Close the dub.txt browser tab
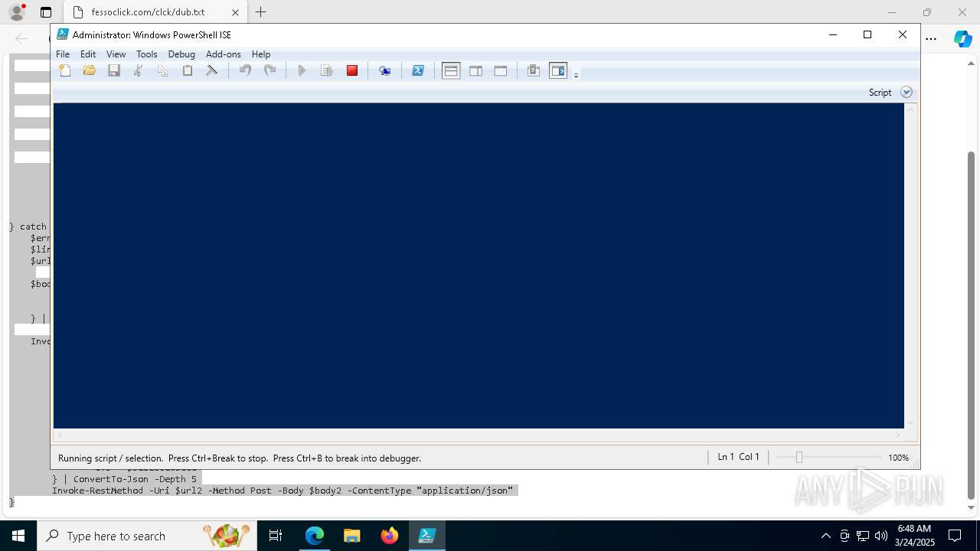The image size is (980, 551). [x=235, y=12]
